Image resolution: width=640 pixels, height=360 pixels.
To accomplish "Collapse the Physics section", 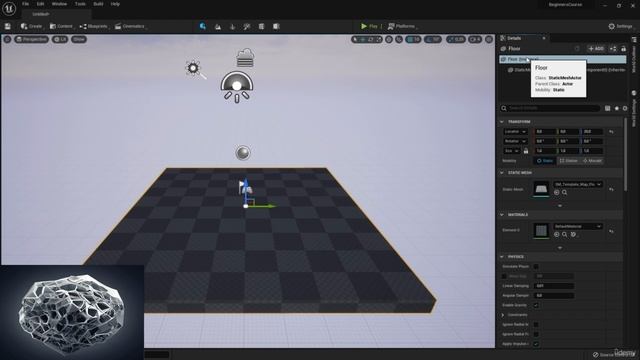I will (502, 257).
